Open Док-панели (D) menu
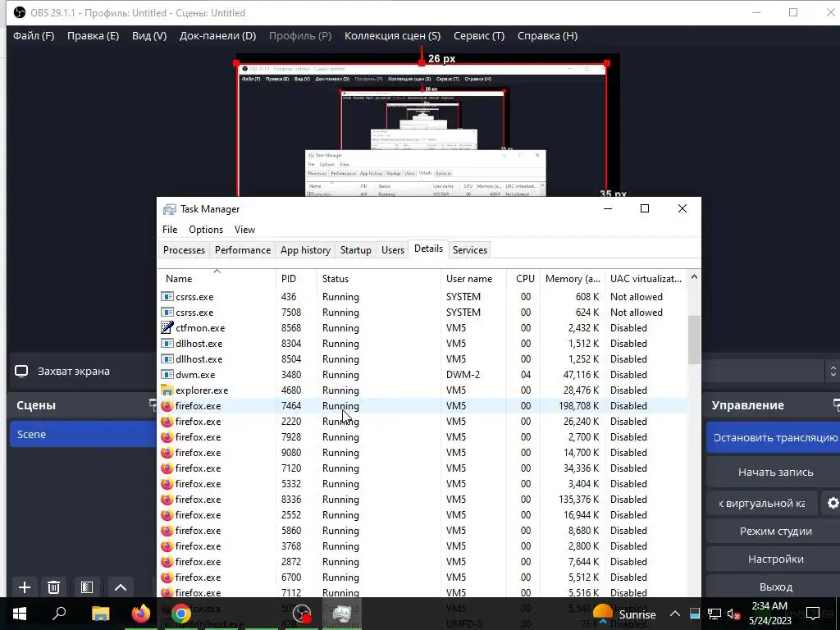The width and height of the screenshot is (840, 630). tap(217, 36)
